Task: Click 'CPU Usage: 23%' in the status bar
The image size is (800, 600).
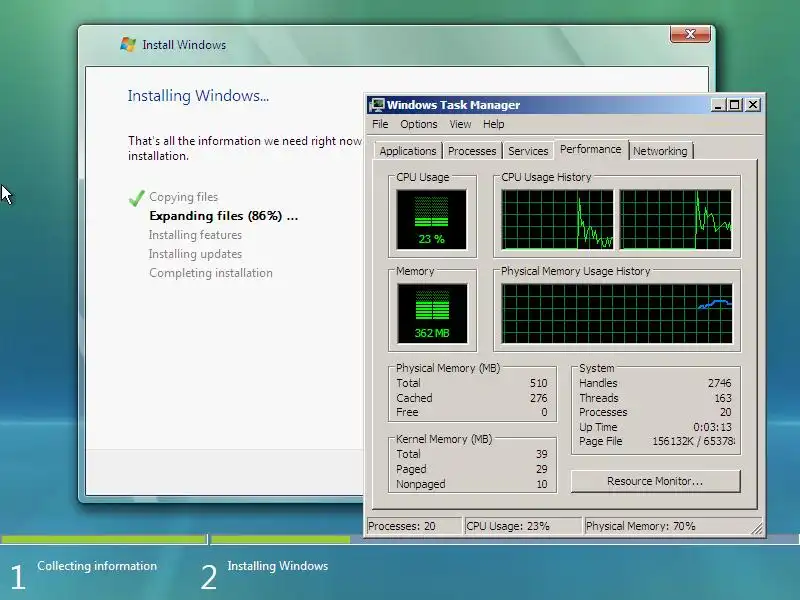Action: [x=508, y=526]
